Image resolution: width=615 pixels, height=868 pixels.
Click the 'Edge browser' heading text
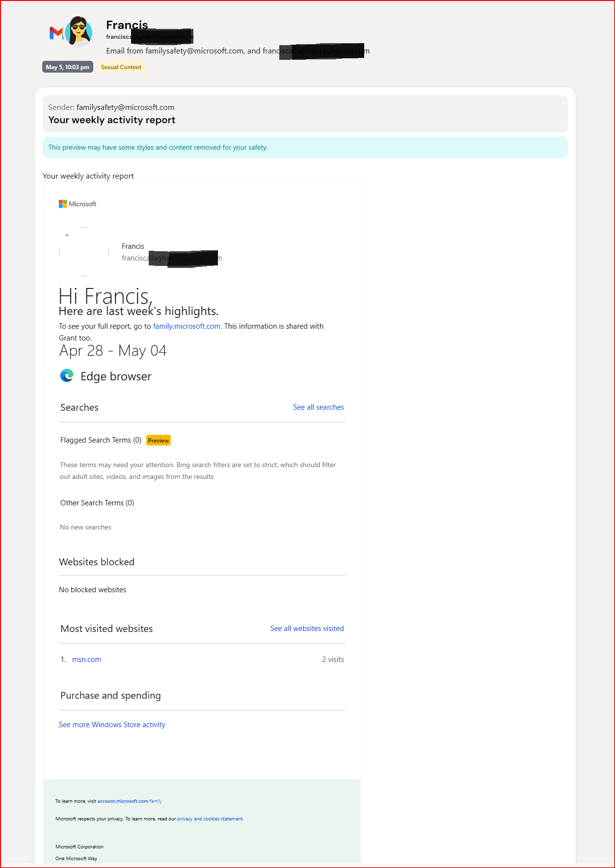pyautogui.click(x=116, y=376)
